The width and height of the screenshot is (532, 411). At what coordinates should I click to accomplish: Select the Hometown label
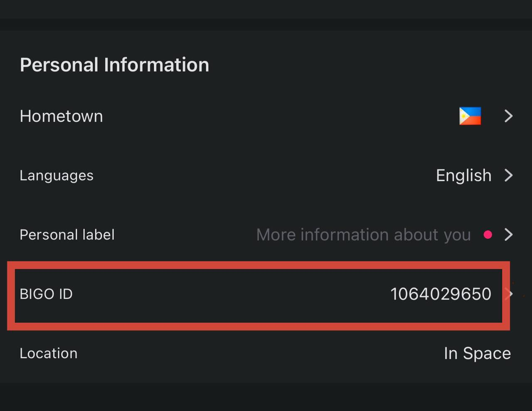61,116
